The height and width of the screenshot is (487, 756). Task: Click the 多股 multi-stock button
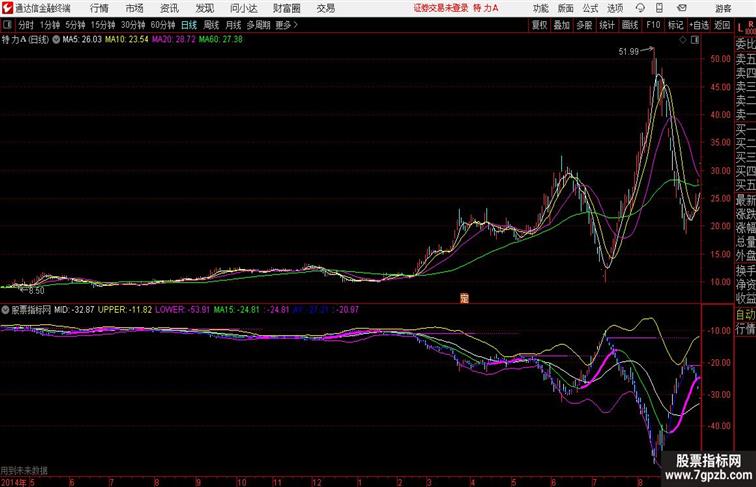pyautogui.click(x=584, y=25)
